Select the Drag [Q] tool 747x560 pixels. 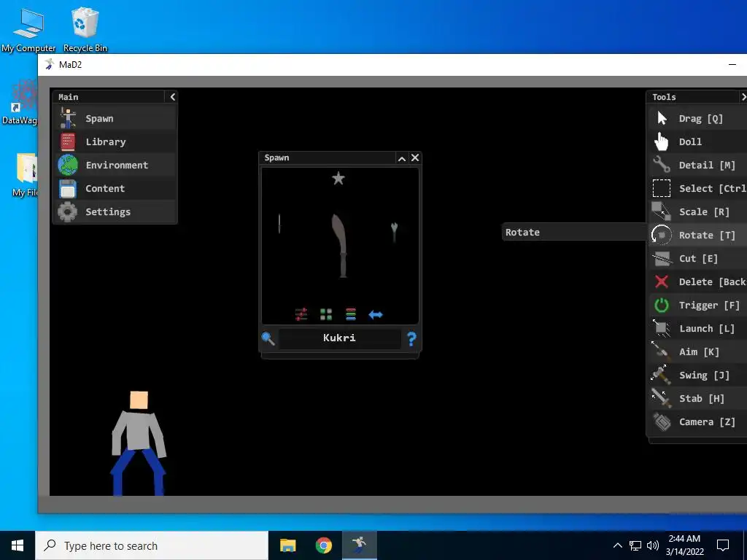698,118
